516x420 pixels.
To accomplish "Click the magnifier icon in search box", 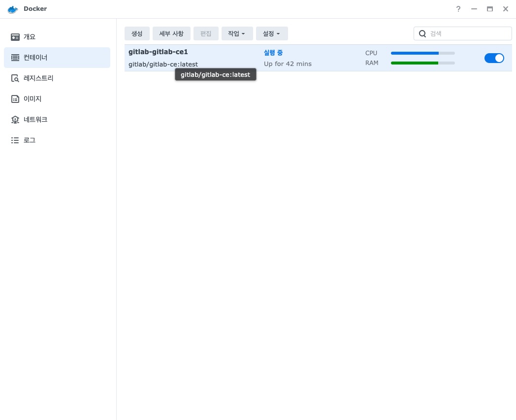I will 422,33.
